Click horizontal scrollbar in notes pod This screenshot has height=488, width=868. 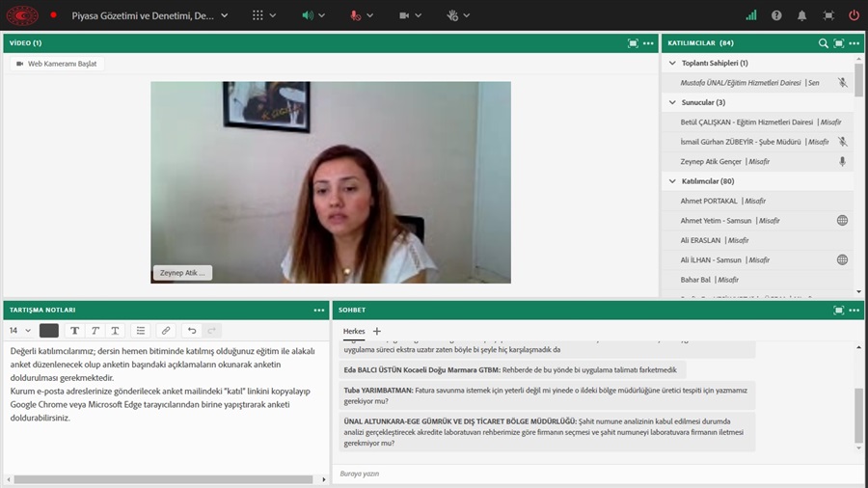pos(163,479)
